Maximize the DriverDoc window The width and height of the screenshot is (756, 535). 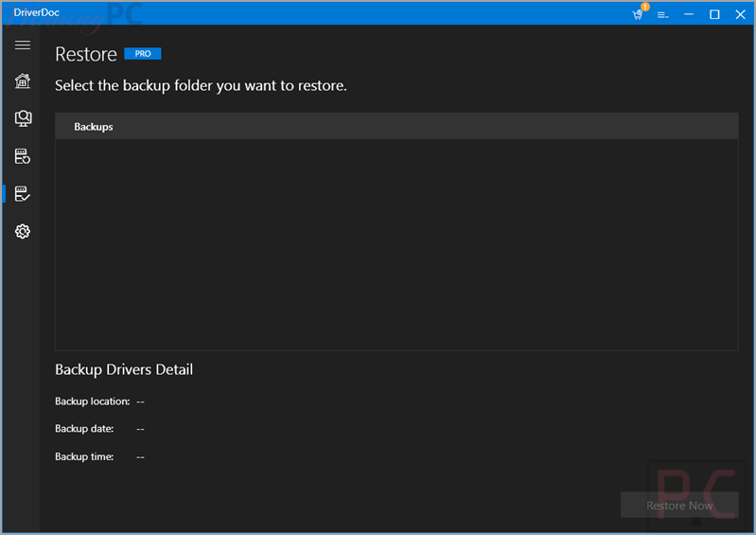coord(714,14)
